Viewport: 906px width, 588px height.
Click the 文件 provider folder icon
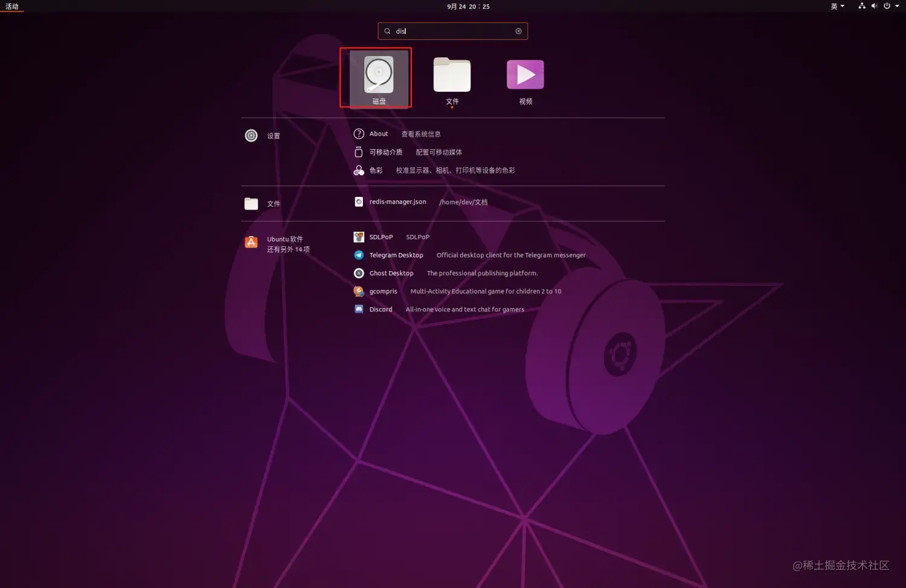(x=251, y=203)
